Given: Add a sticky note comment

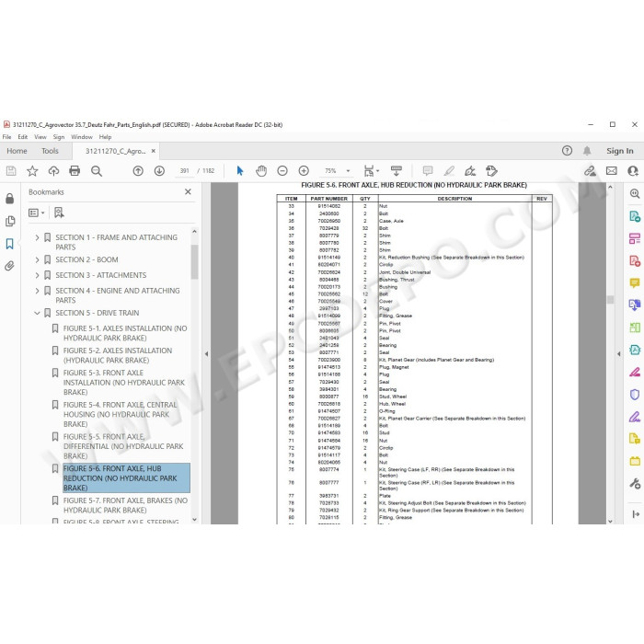Looking at the screenshot, I should 428,171.
